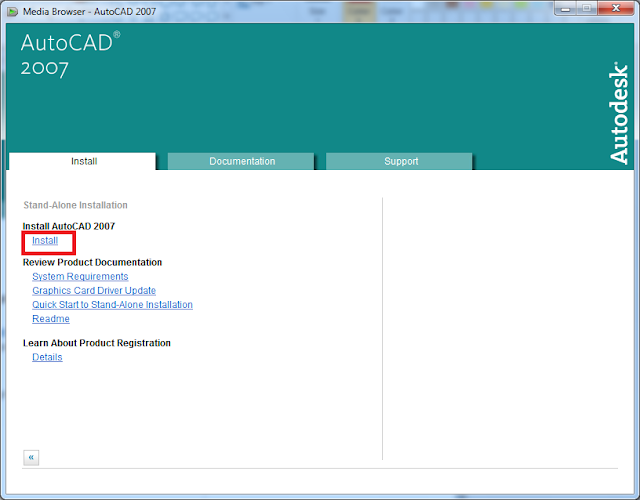640x500 pixels.
Task: Close the Media Browser window
Action: tap(616, 9)
